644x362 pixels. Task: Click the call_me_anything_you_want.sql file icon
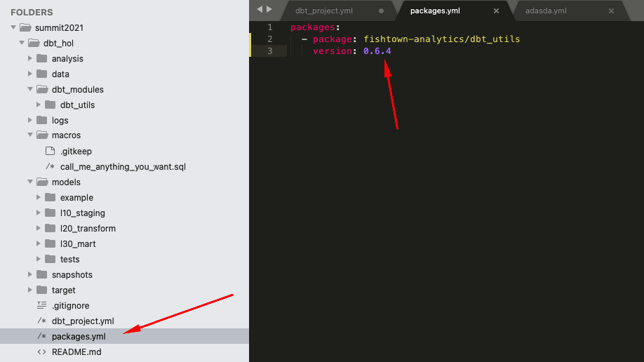point(50,166)
